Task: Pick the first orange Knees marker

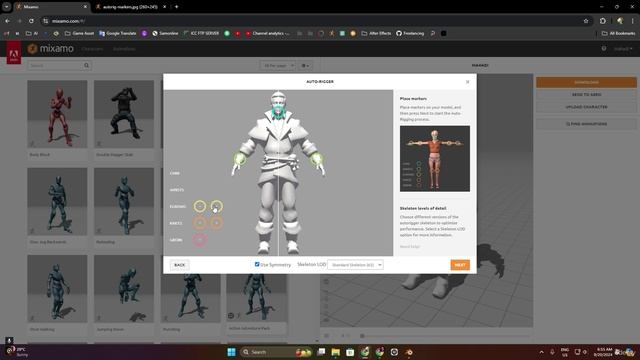Action: click(x=200, y=223)
